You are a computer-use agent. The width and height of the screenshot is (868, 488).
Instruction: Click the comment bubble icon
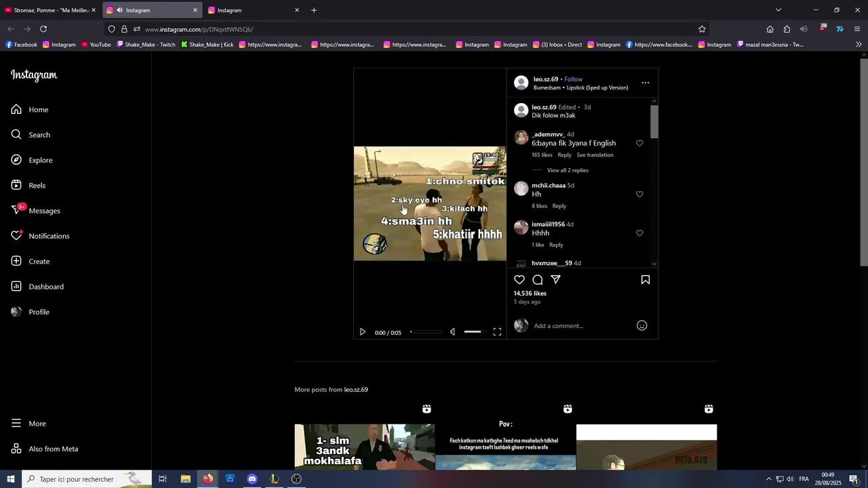point(538,280)
